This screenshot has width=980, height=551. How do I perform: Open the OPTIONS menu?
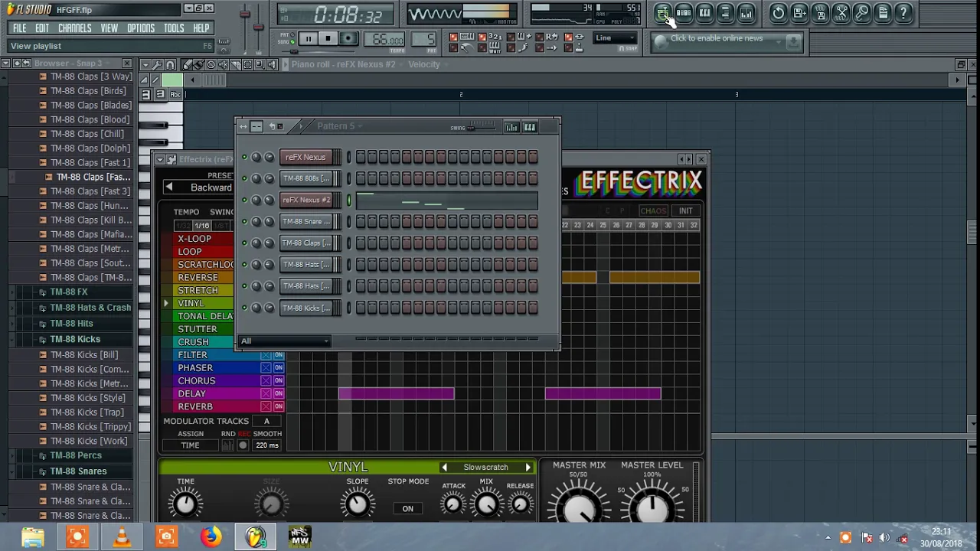point(141,28)
